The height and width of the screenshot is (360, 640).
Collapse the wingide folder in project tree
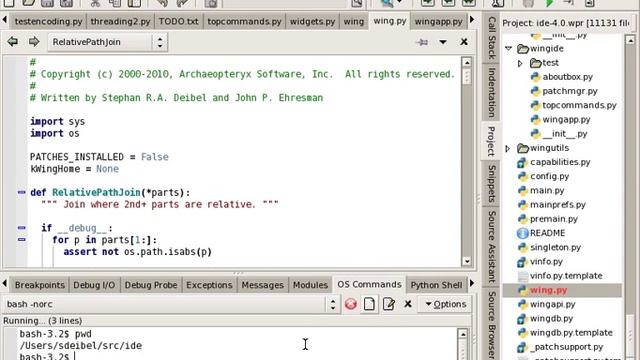[x=509, y=49]
